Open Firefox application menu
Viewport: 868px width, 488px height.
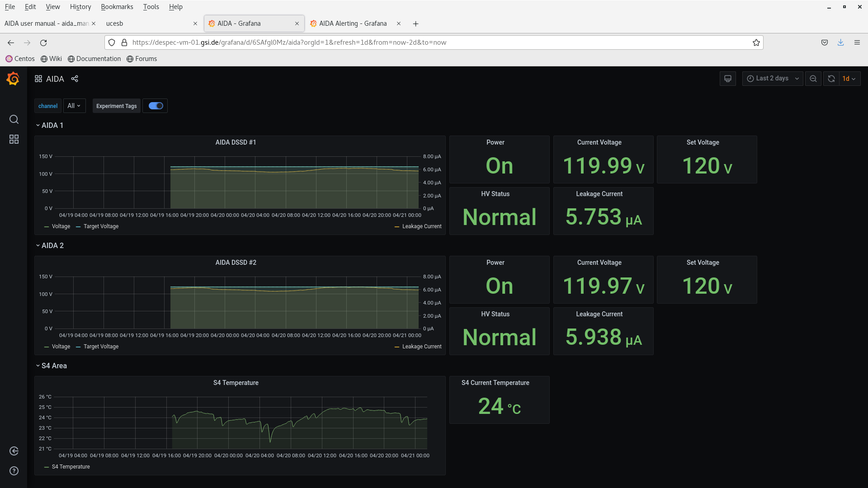pos(857,42)
